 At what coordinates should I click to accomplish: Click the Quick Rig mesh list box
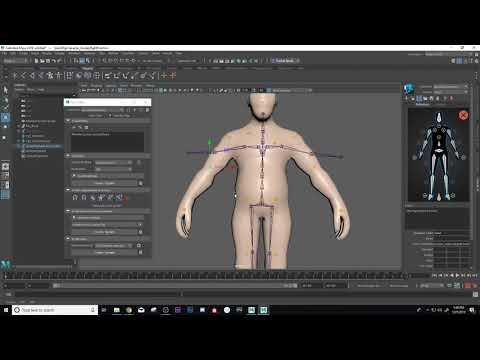107,142
